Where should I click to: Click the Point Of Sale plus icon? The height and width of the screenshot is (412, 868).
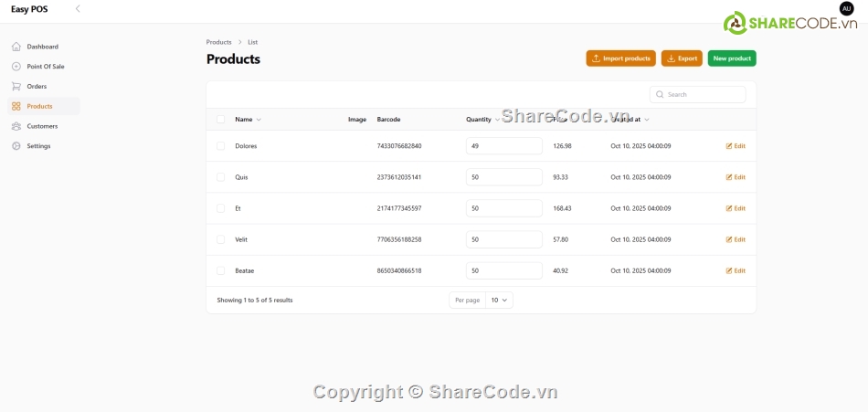pyautogui.click(x=16, y=67)
